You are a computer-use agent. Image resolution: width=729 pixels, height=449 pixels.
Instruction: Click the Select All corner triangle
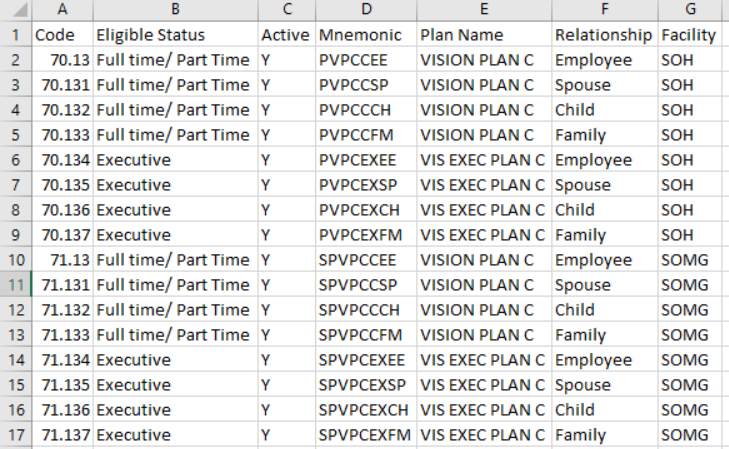point(15,10)
